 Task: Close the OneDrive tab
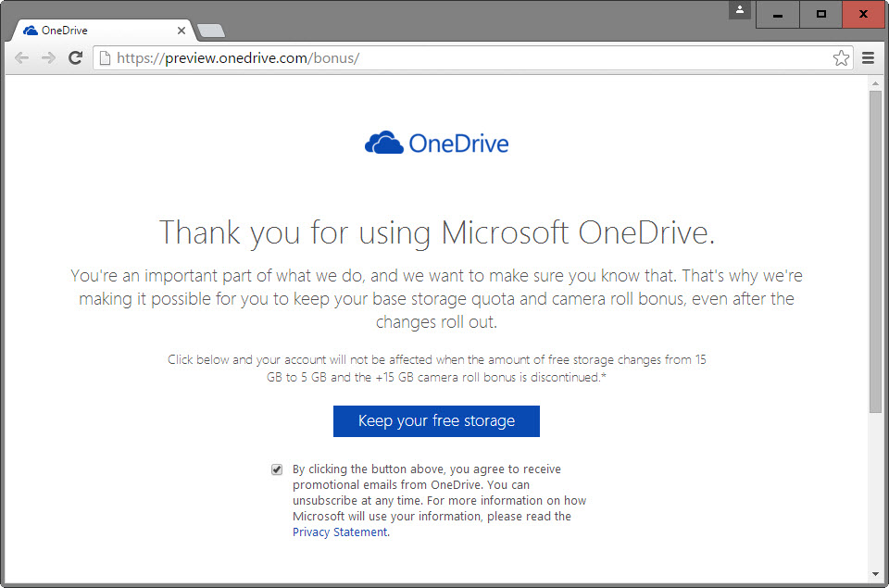pyautogui.click(x=181, y=31)
